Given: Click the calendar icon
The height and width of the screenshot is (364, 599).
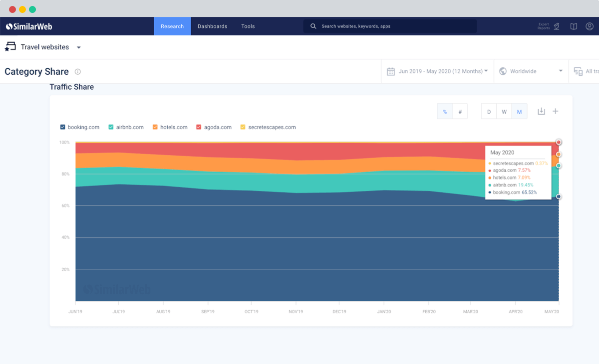Looking at the screenshot, I should coord(391,71).
